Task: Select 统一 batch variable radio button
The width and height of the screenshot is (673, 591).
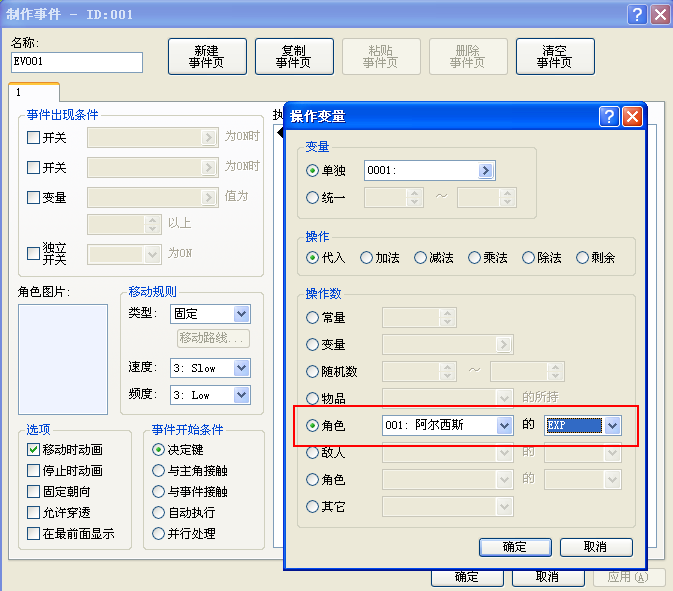Action: pyautogui.click(x=312, y=197)
